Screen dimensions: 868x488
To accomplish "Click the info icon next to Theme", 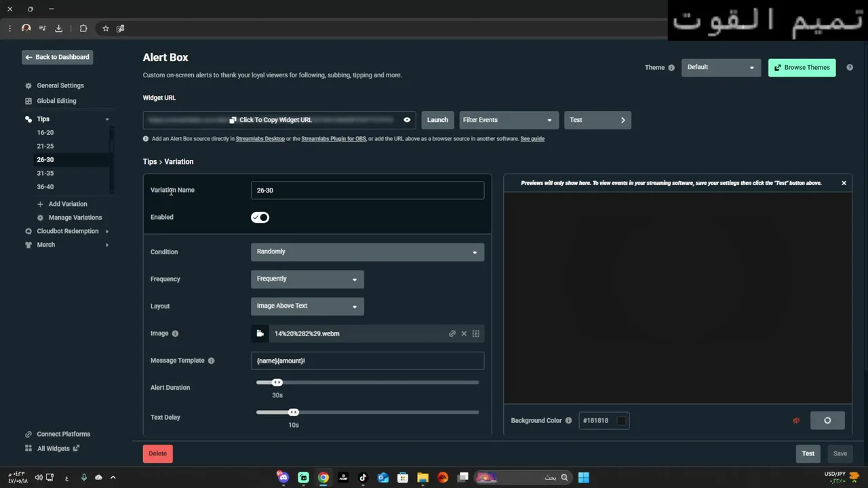I will (x=671, y=68).
